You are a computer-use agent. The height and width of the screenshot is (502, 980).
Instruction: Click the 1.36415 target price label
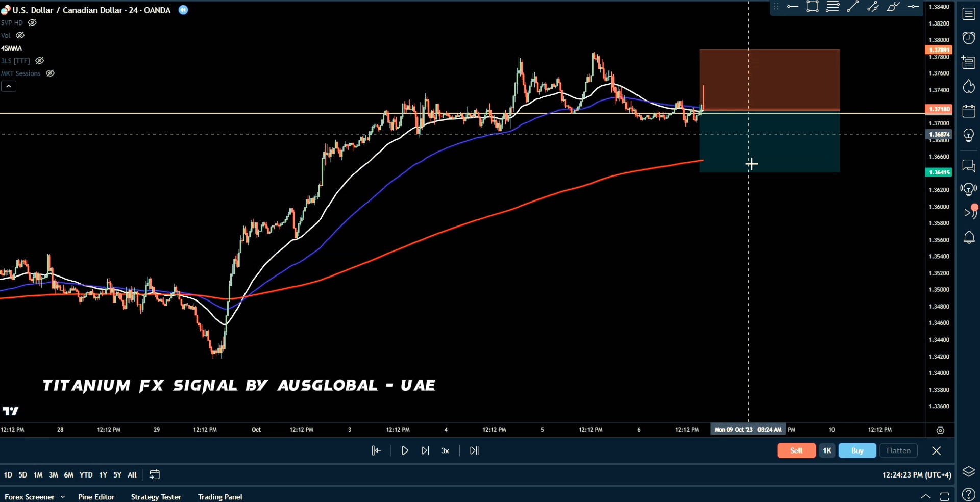(938, 172)
